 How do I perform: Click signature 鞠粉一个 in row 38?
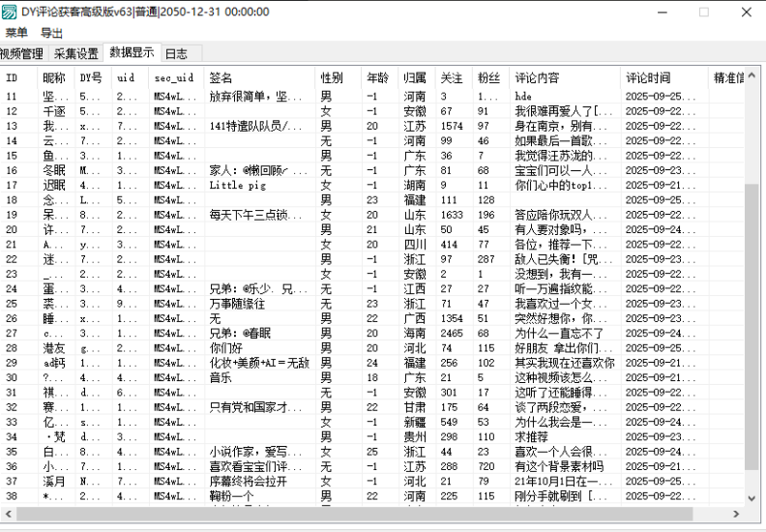(x=231, y=496)
